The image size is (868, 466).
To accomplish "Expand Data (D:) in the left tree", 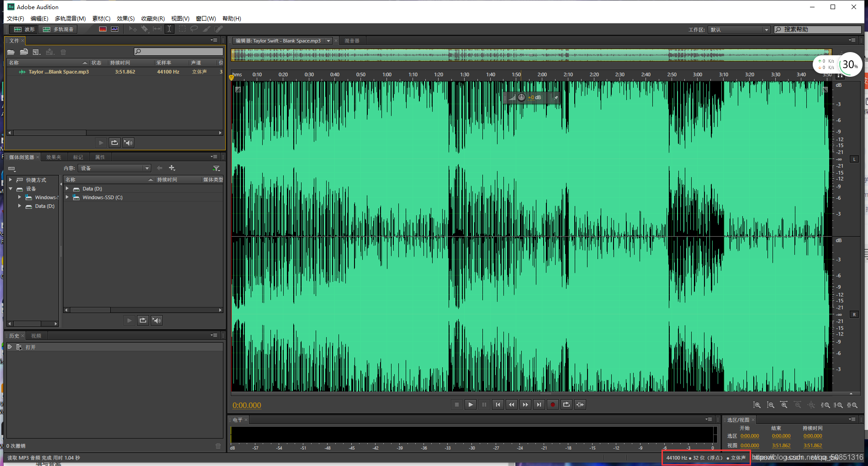I will 19,206.
